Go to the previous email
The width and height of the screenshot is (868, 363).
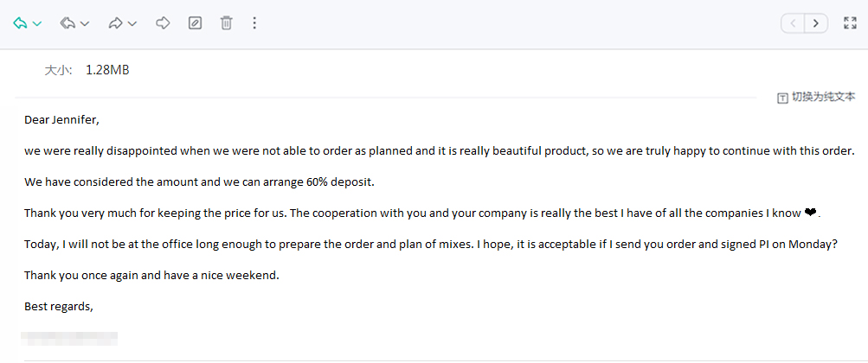click(x=793, y=23)
